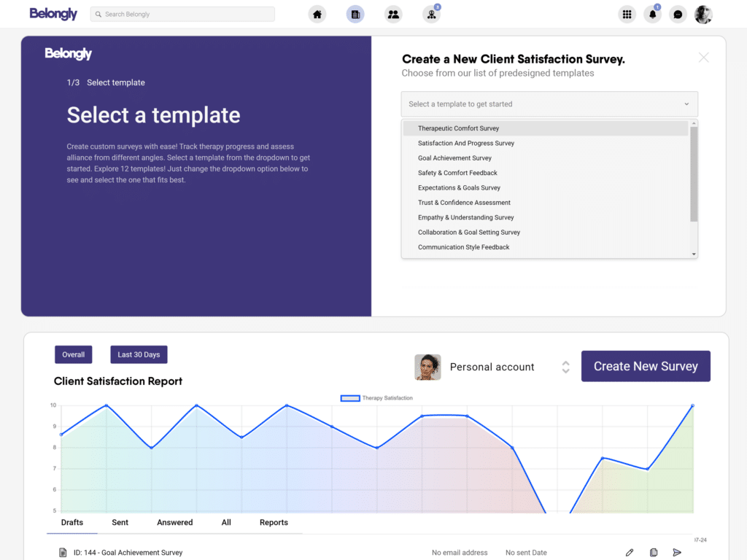Open the user network icon with badge
Image resolution: width=747 pixels, height=560 pixels.
[x=432, y=15]
